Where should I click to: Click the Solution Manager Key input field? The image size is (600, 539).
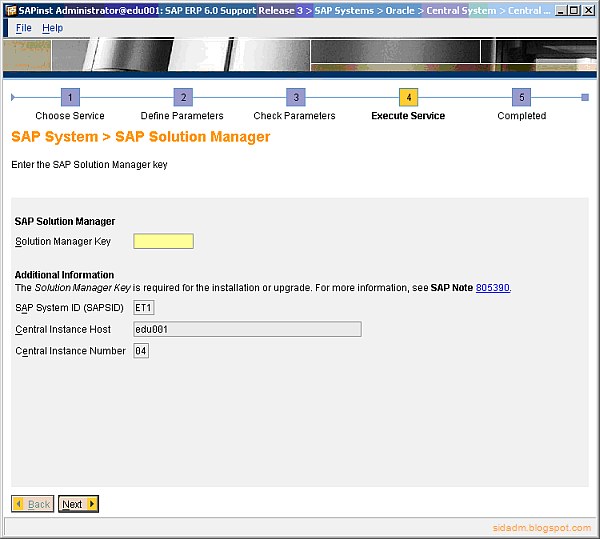[163, 241]
